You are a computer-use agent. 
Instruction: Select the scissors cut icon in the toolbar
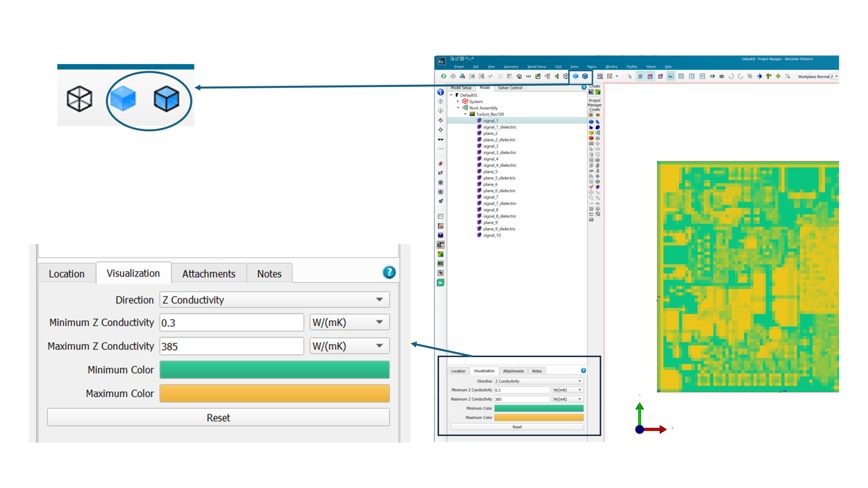pos(490,77)
